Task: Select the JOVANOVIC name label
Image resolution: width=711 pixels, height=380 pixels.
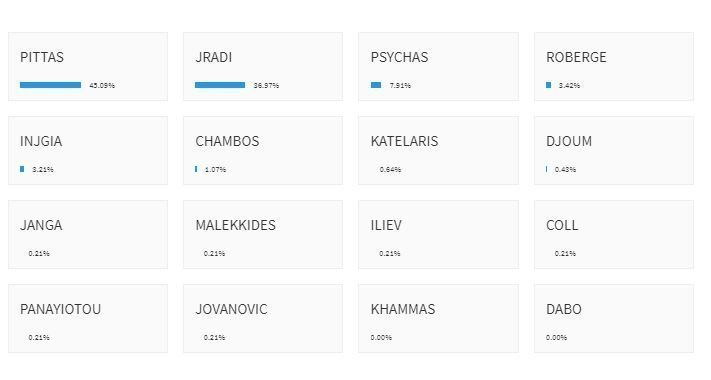Action: 231,309
